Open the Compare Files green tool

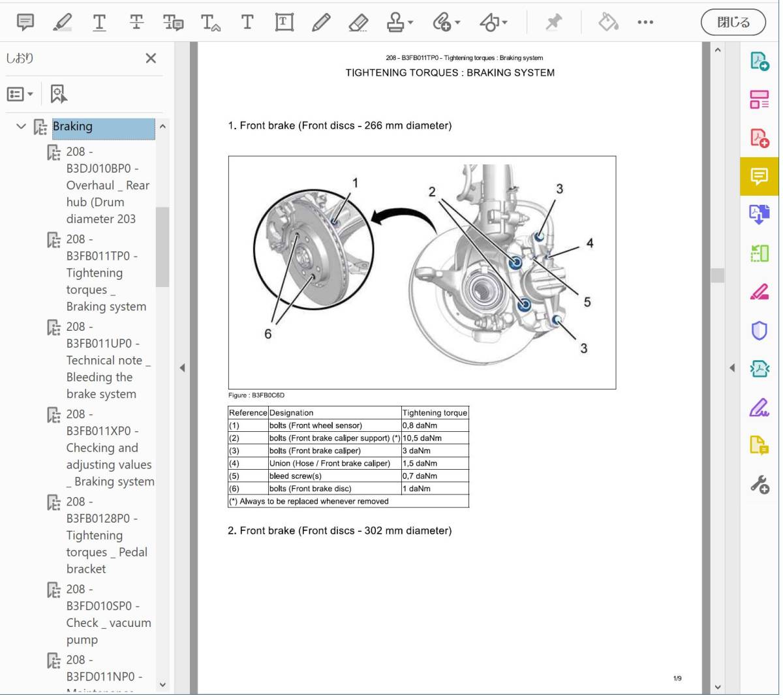point(760,252)
